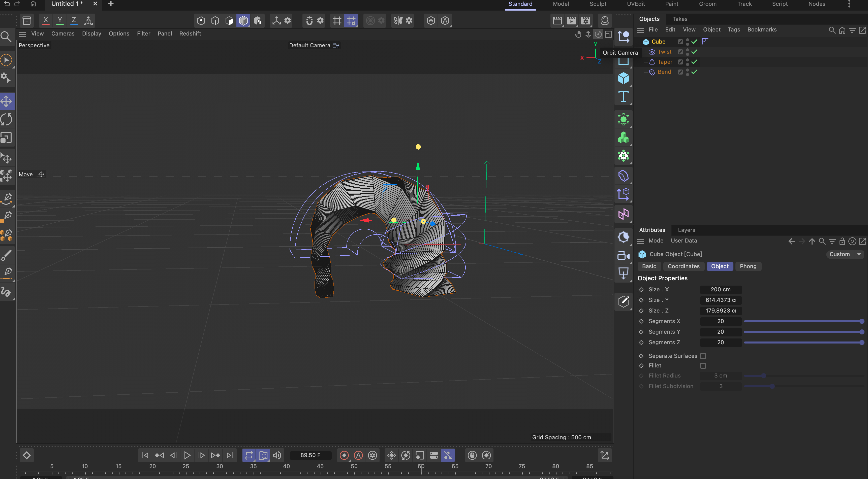Open the Objects panel hamburger menu

[x=640, y=30]
